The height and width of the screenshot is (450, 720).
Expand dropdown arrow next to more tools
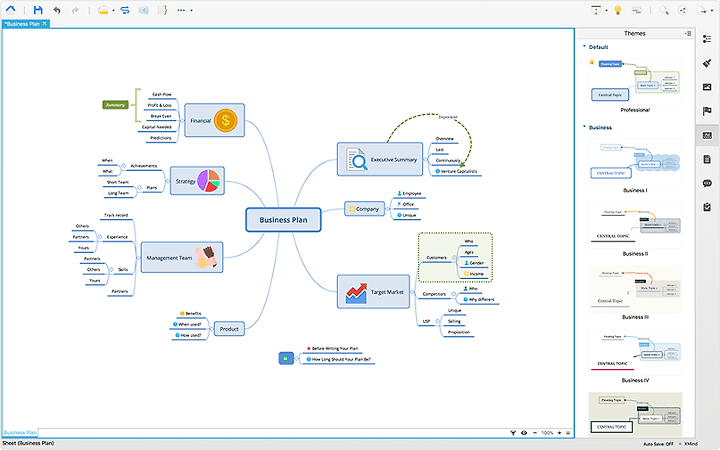(x=191, y=11)
